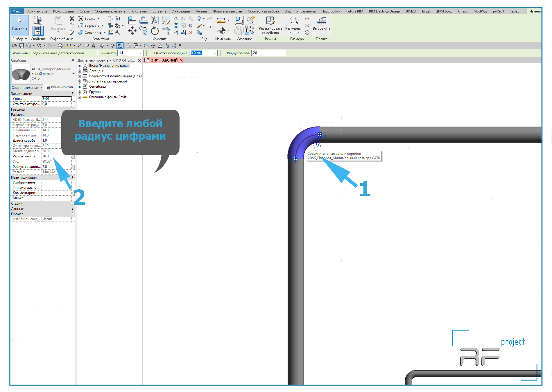Click the Paint brush icon in View panel
This screenshot has width=552, height=392.
pos(199,26)
